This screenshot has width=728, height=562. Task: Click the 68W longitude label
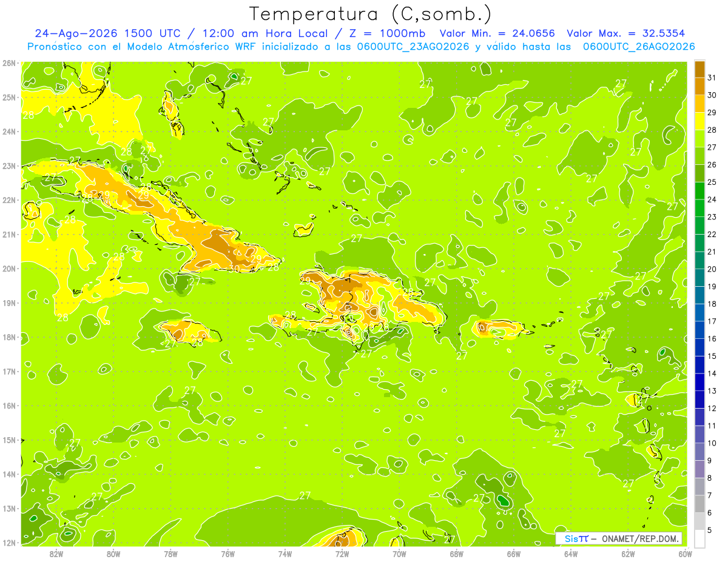(x=457, y=554)
